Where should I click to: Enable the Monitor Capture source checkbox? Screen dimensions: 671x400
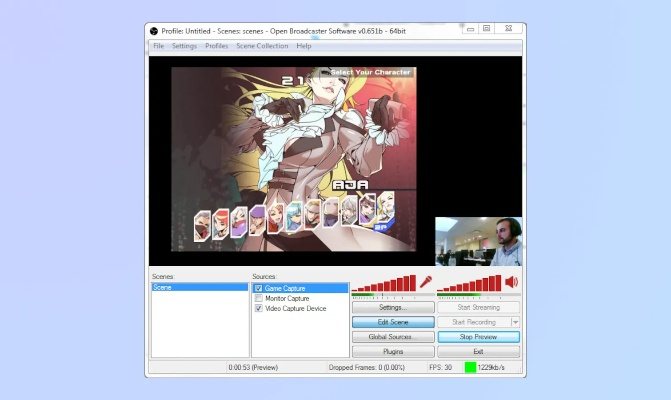click(x=259, y=298)
